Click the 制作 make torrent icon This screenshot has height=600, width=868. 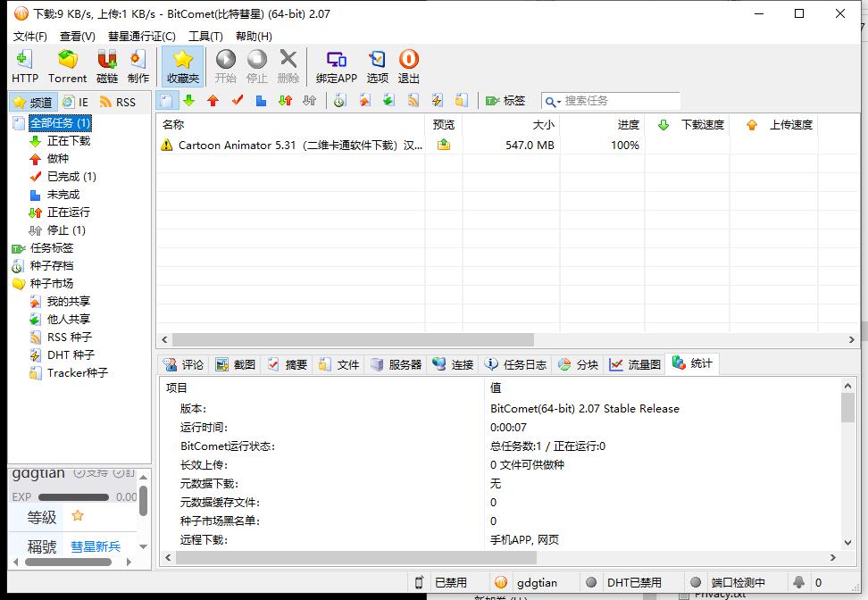coord(138,66)
